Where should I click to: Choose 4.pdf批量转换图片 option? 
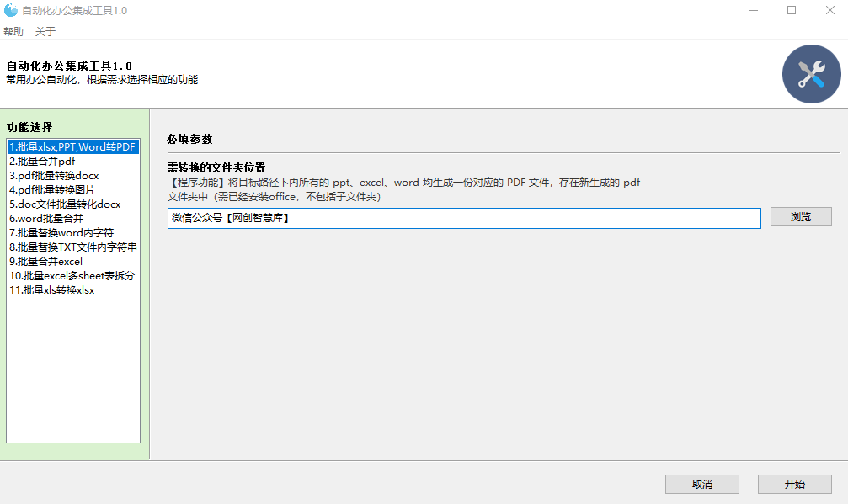click(x=73, y=189)
